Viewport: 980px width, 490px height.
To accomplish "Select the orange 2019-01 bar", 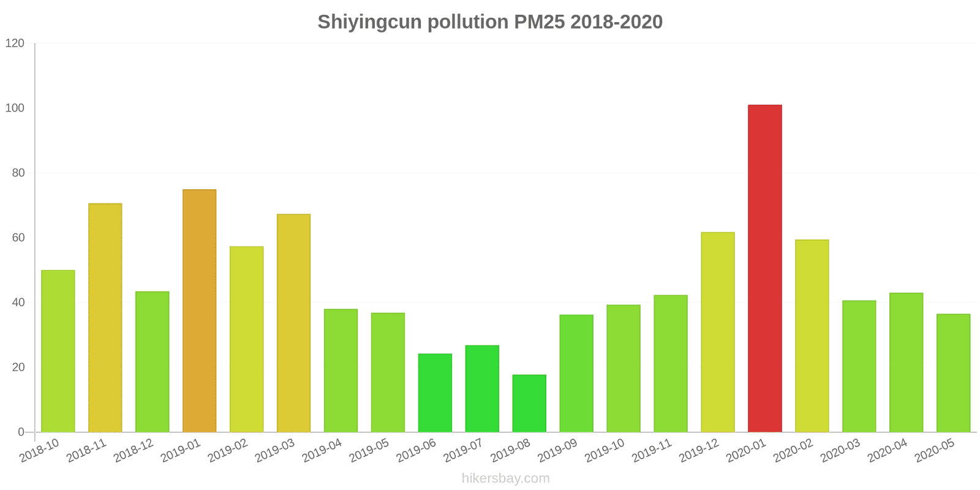I will tap(199, 311).
